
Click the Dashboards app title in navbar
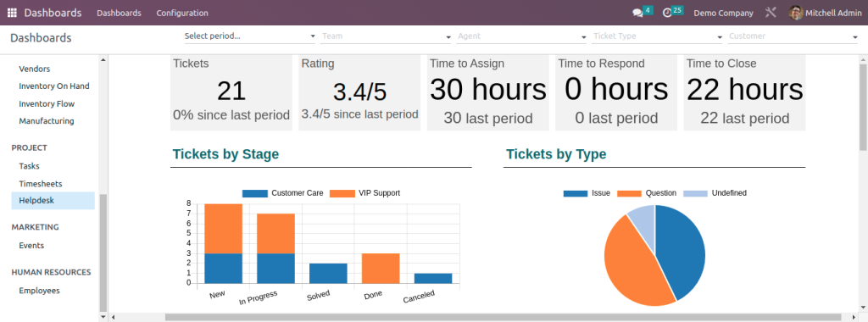pos(53,13)
